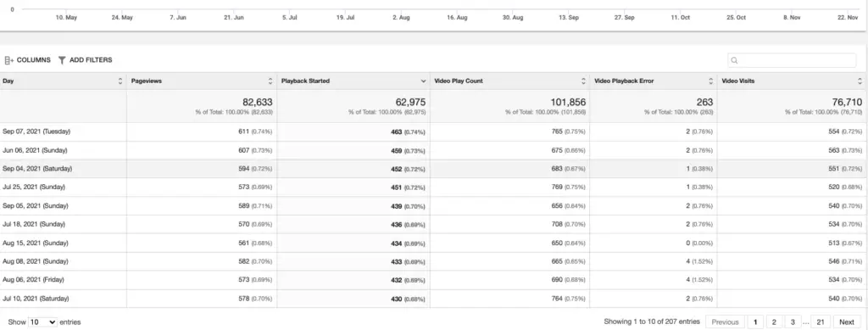Sort by Video Play Count arrows

pyautogui.click(x=583, y=81)
